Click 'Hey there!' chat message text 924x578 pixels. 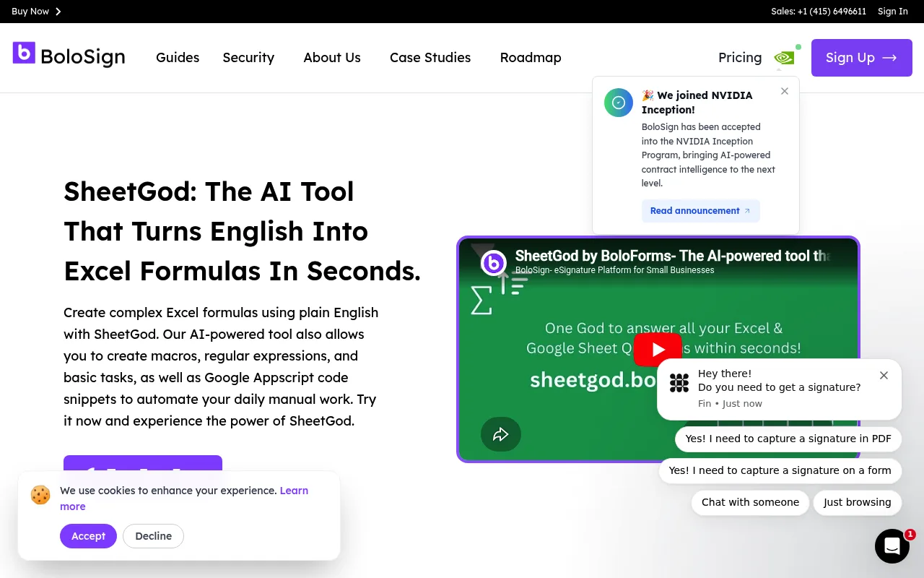tap(725, 374)
